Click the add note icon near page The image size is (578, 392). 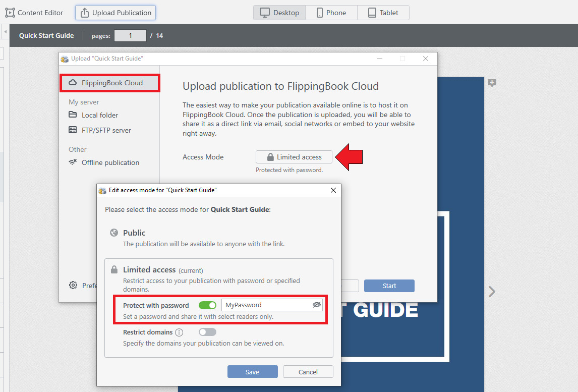[492, 83]
